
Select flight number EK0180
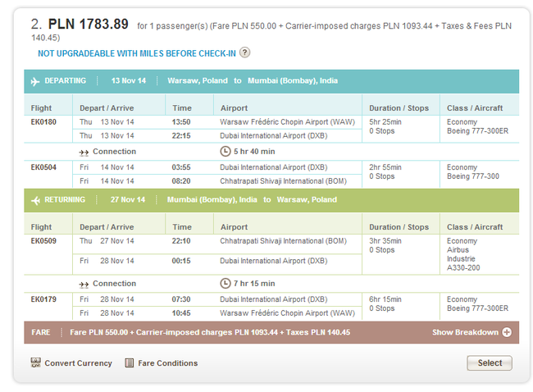click(x=43, y=122)
